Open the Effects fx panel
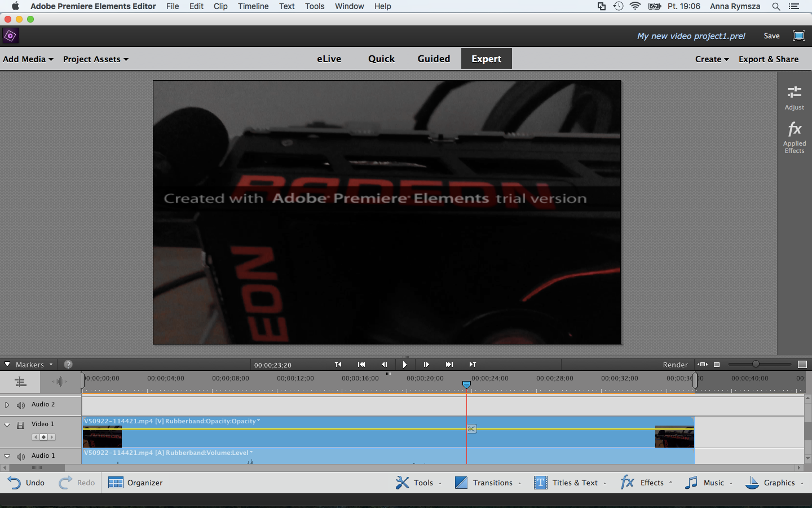812x508 pixels. [x=627, y=482]
